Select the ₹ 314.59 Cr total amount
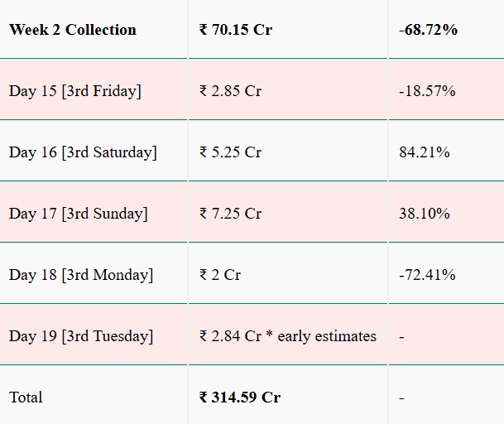Viewport: 504px width, 424px height. click(x=240, y=397)
